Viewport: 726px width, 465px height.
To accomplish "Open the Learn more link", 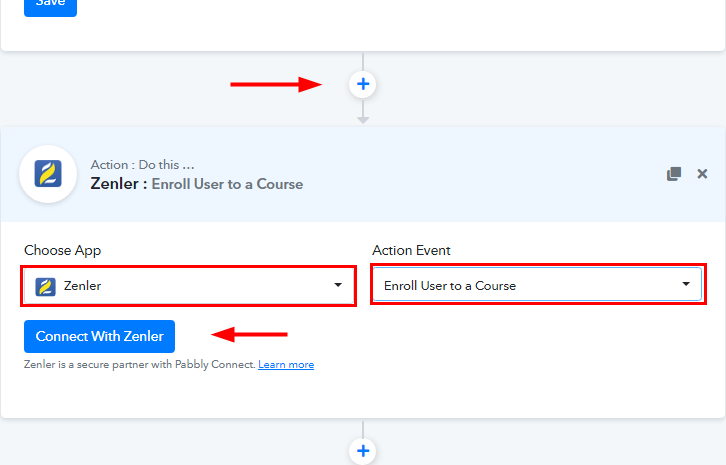I will point(286,364).
